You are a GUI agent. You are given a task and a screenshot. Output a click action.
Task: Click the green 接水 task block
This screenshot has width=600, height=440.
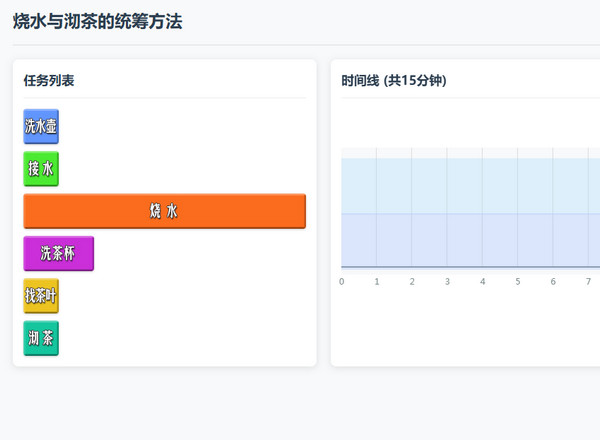coord(41,169)
